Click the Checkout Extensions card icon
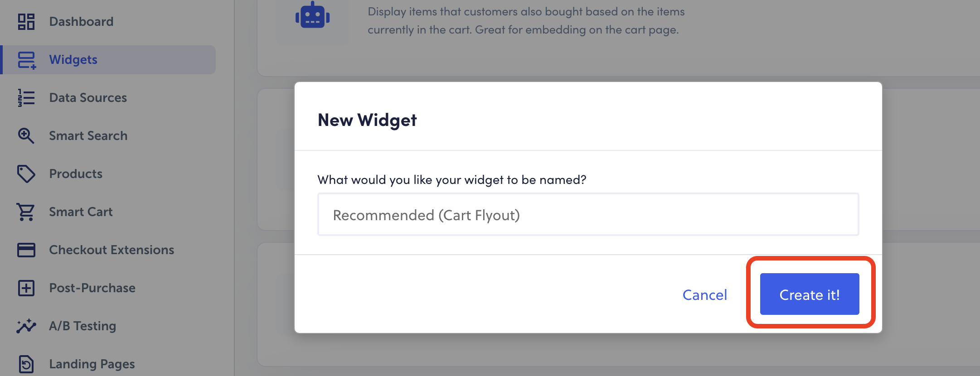This screenshot has width=980, height=376. (x=26, y=250)
